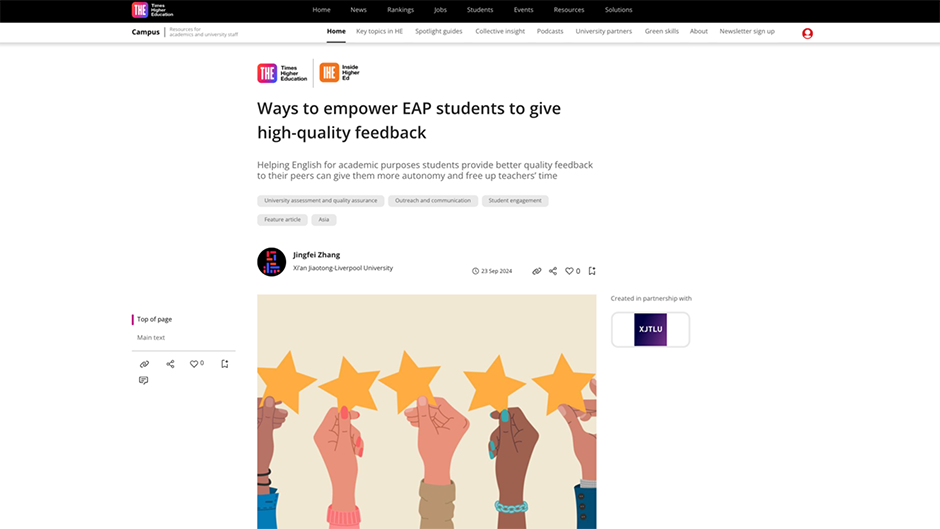Click Newsletter sign up link
The width and height of the screenshot is (940, 529).
[x=747, y=31]
